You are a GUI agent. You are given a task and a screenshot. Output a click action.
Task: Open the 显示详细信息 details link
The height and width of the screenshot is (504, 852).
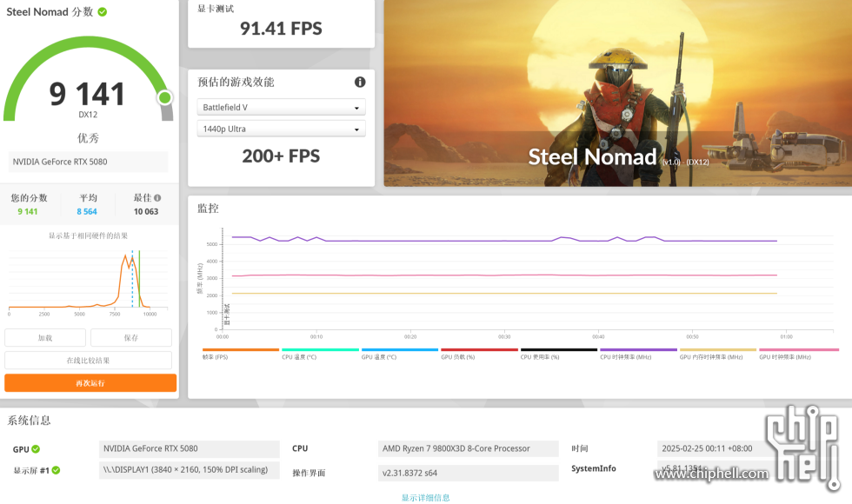[425, 497]
